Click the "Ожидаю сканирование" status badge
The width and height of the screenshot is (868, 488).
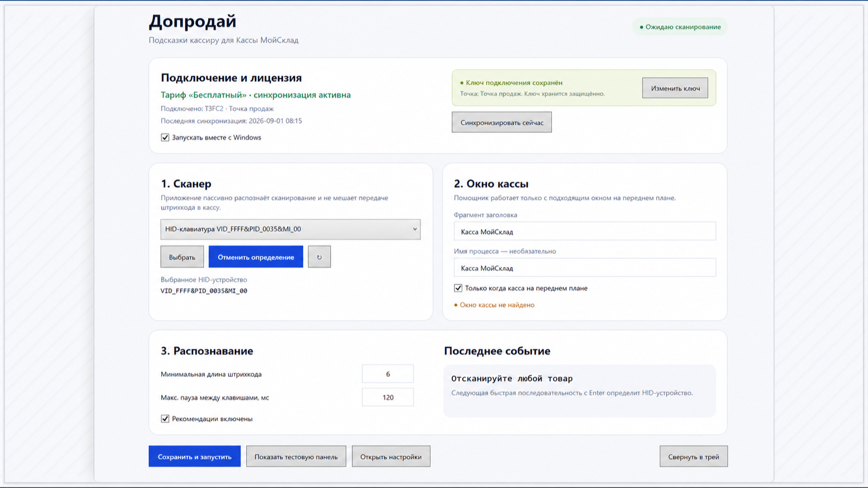point(680,27)
